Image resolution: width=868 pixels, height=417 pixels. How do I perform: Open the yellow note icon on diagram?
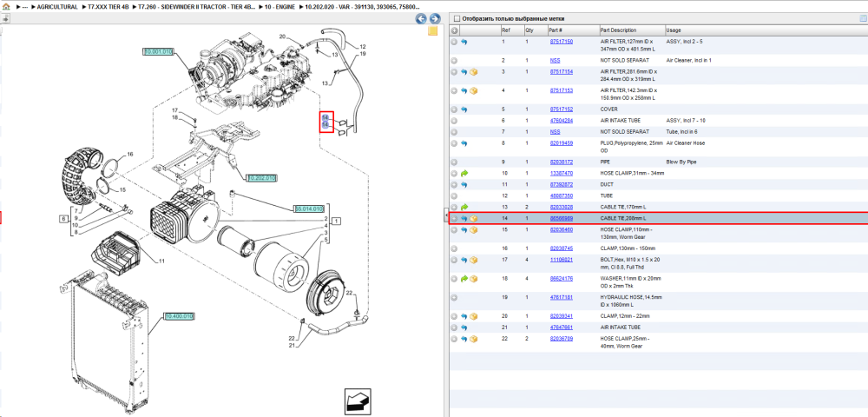(433, 31)
